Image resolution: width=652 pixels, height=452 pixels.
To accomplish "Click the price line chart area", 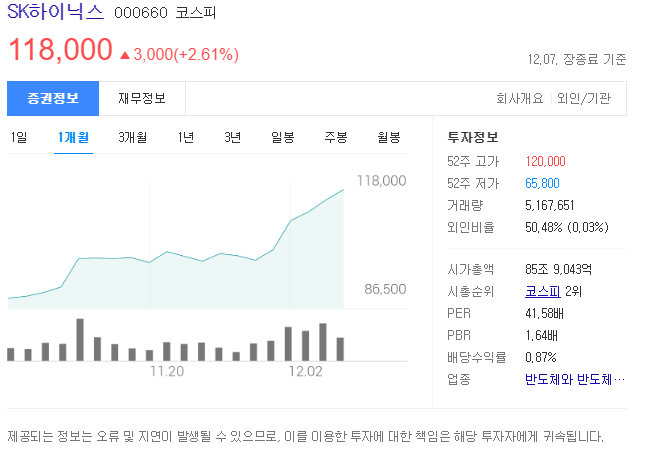I will click(175, 249).
